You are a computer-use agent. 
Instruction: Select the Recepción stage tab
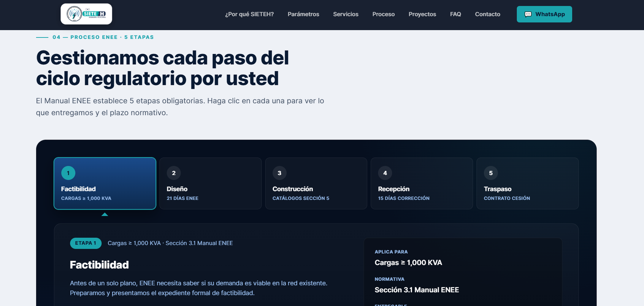point(422,183)
